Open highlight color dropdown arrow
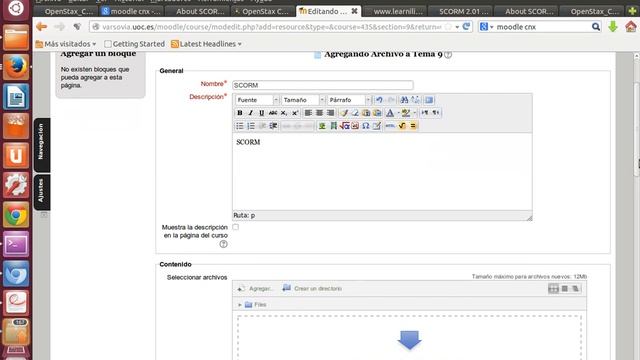Image resolution: width=640 pixels, height=360 pixels. pyautogui.click(x=414, y=113)
